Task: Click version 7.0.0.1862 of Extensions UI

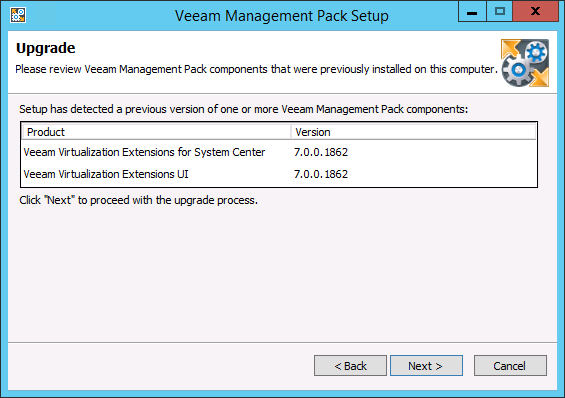Action: click(x=321, y=174)
